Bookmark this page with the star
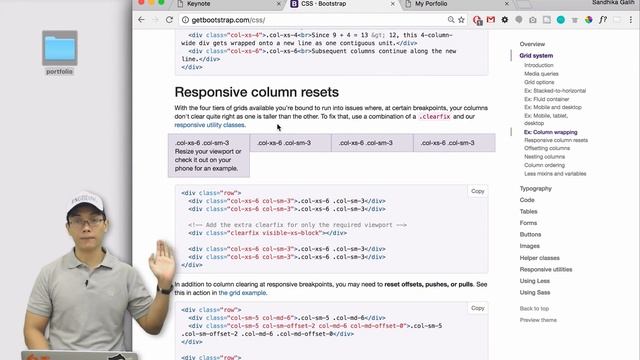 (x=461, y=20)
